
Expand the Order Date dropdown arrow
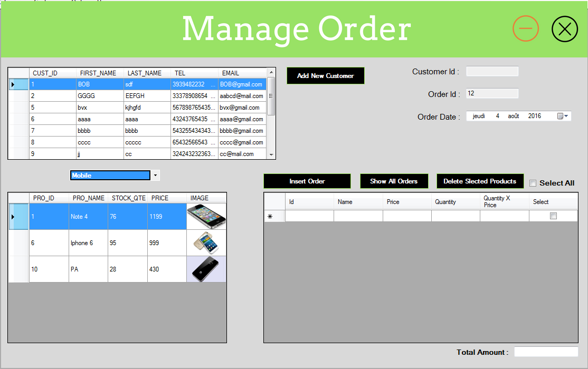click(x=565, y=115)
